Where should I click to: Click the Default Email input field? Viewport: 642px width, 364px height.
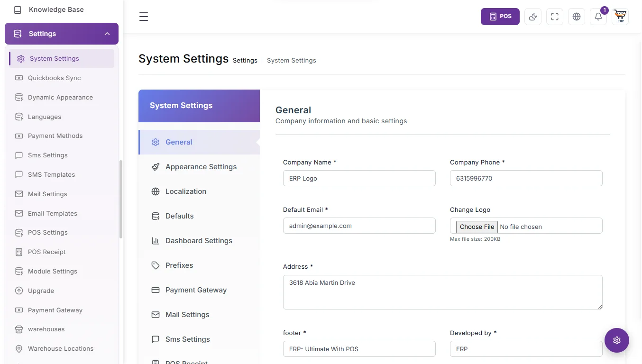click(x=359, y=226)
